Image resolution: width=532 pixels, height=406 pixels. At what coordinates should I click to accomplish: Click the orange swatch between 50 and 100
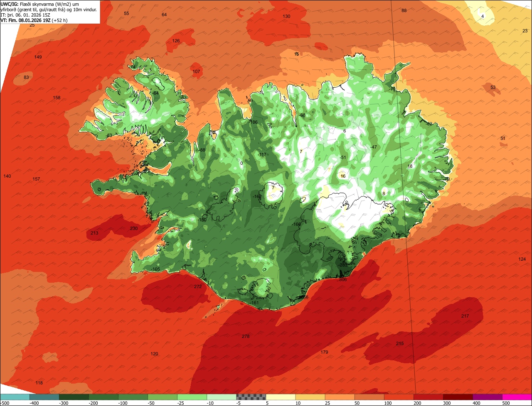point(369,397)
